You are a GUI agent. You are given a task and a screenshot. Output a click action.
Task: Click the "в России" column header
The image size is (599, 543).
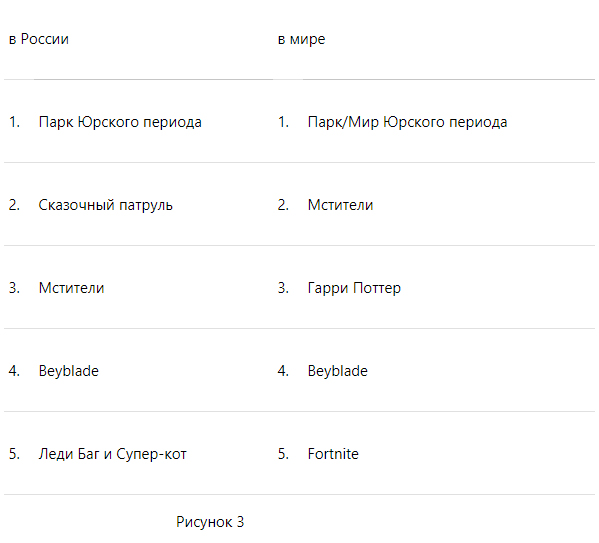pos(39,39)
